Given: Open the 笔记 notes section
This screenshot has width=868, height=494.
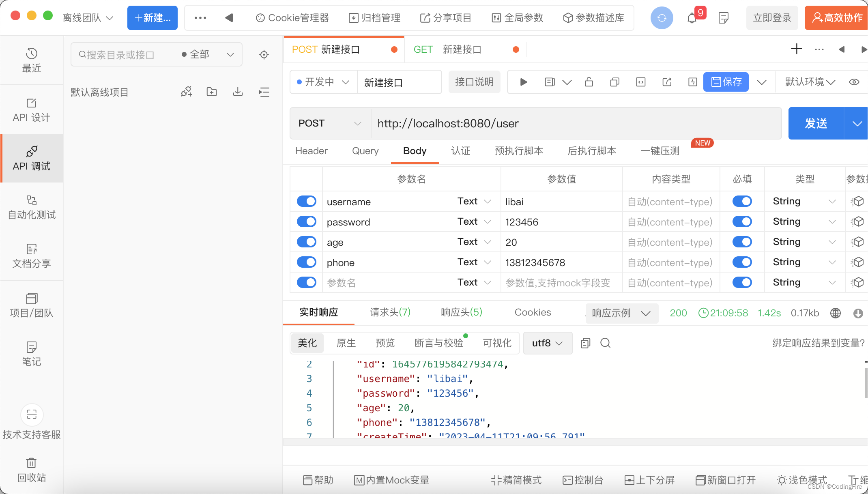Looking at the screenshot, I should tap(32, 354).
